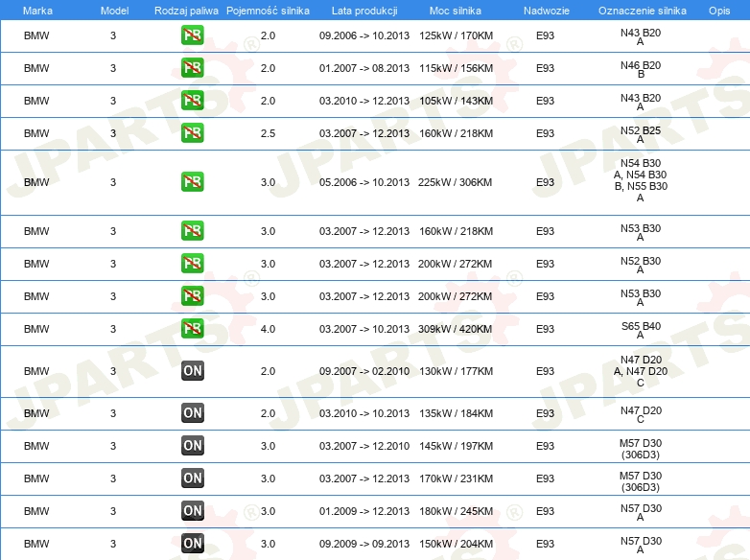Click the petrol icon in the N52 B30 200kW row
750x560 pixels.
pos(192,263)
